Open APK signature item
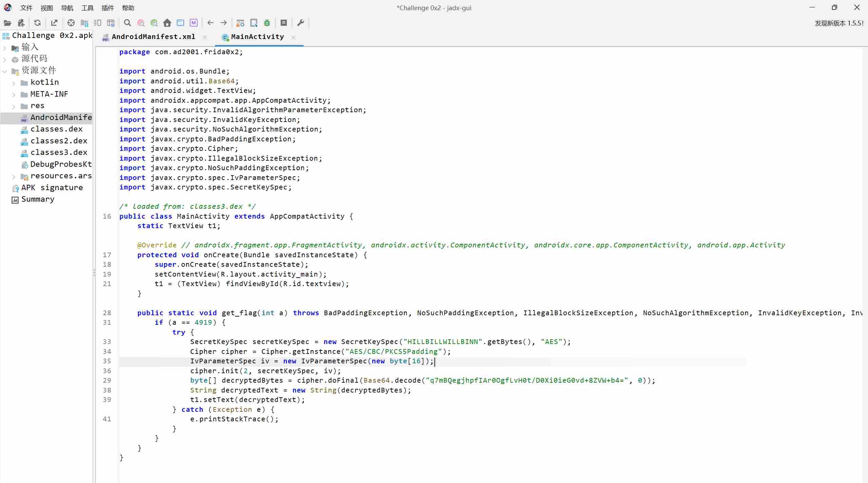This screenshot has height=483, width=868. coord(52,188)
